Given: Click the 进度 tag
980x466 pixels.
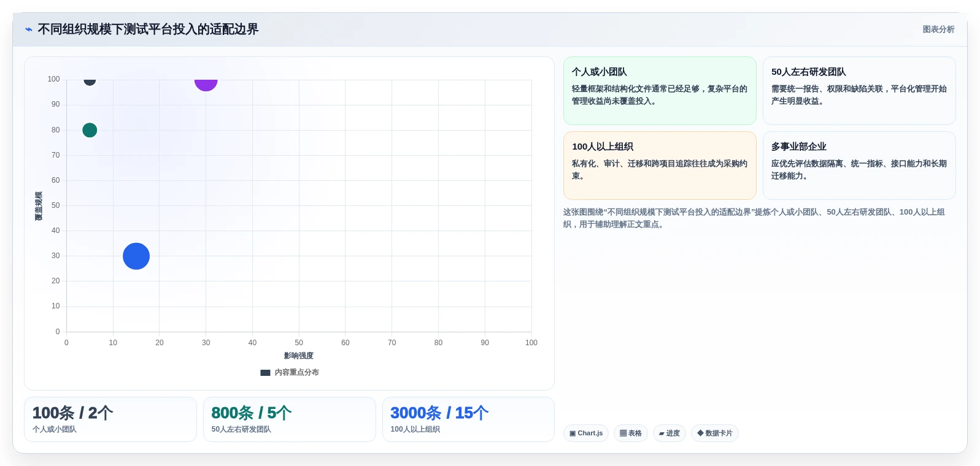Looking at the screenshot, I should tap(669, 433).
